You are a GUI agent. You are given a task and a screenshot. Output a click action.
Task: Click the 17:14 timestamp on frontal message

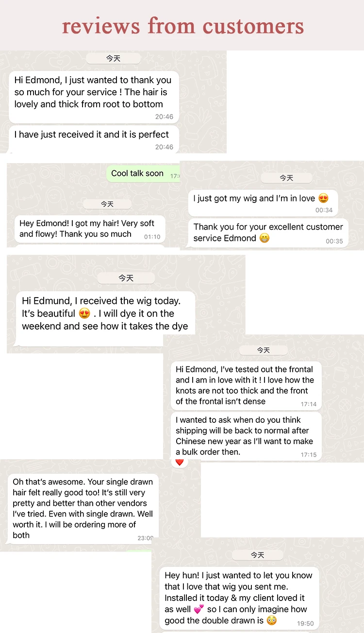(x=309, y=404)
